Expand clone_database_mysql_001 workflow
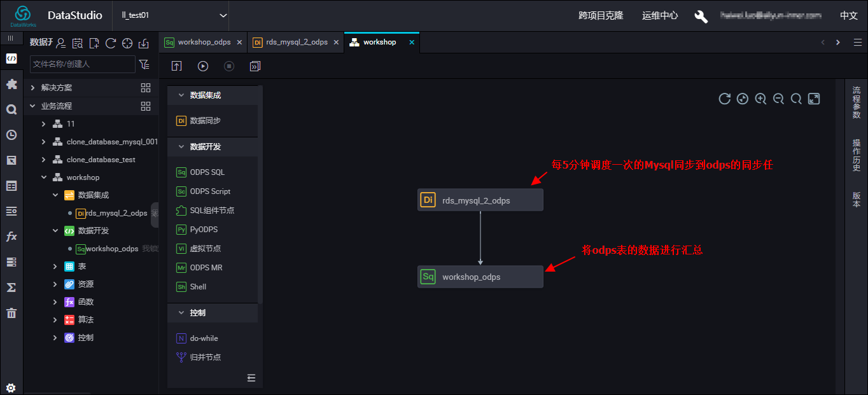Image resolution: width=868 pixels, height=395 pixels. (43, 142)
